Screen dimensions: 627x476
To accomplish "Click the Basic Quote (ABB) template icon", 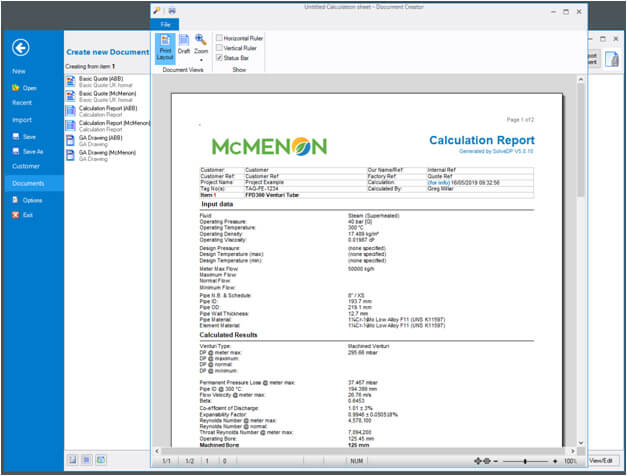I will (70, 82).
